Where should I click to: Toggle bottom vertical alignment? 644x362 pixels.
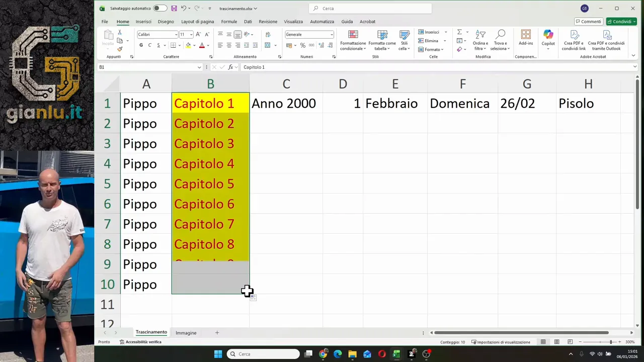tap(237, 34)
